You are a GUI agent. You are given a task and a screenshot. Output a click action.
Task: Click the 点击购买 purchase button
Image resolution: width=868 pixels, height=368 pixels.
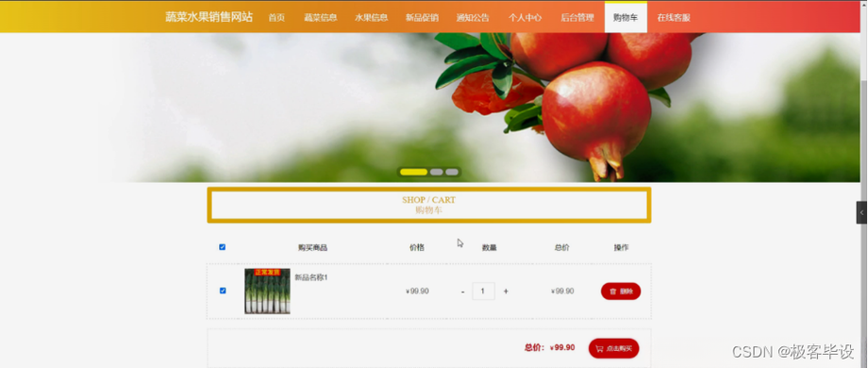click(x=613, y=348)
